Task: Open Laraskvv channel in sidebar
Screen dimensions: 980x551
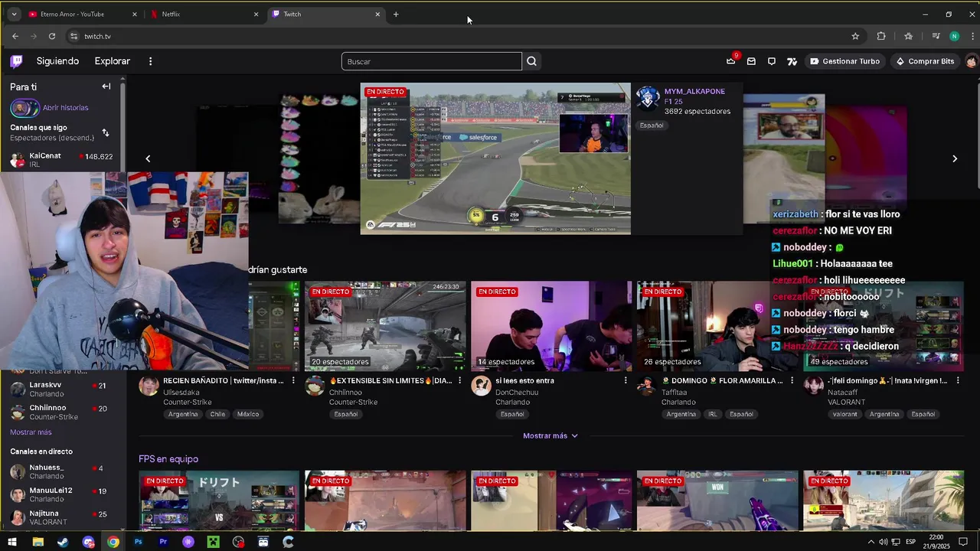Action: tap(61, 389)
